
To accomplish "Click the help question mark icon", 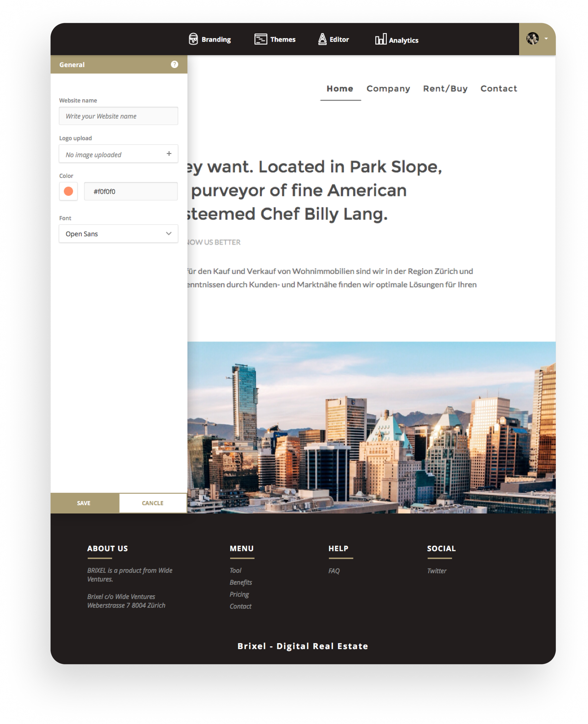I will [x=175, y=64].
